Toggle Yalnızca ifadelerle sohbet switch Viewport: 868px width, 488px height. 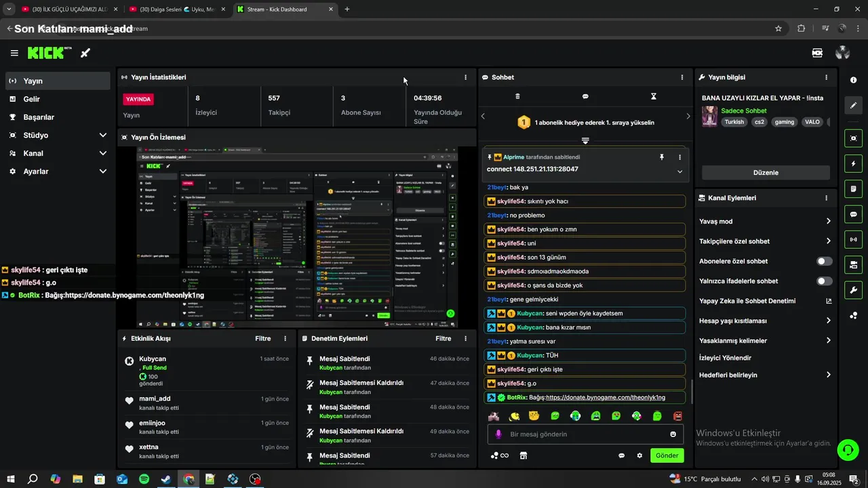pyautogui.click(x=825, y=281)
